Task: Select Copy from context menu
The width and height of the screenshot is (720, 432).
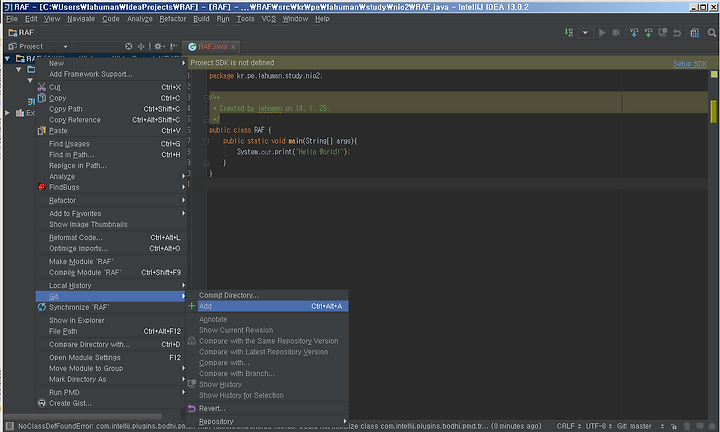Action: 111,98
